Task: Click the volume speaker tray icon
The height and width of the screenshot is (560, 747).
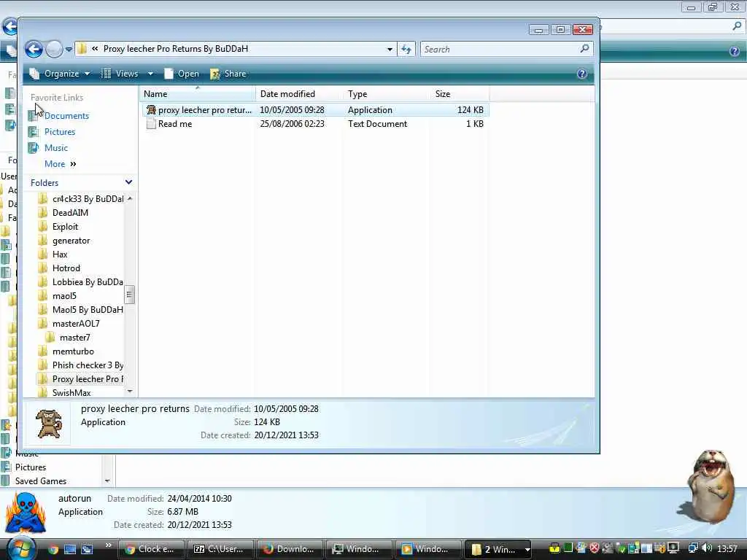Action: pyautogui.click(x=707, y=548)
